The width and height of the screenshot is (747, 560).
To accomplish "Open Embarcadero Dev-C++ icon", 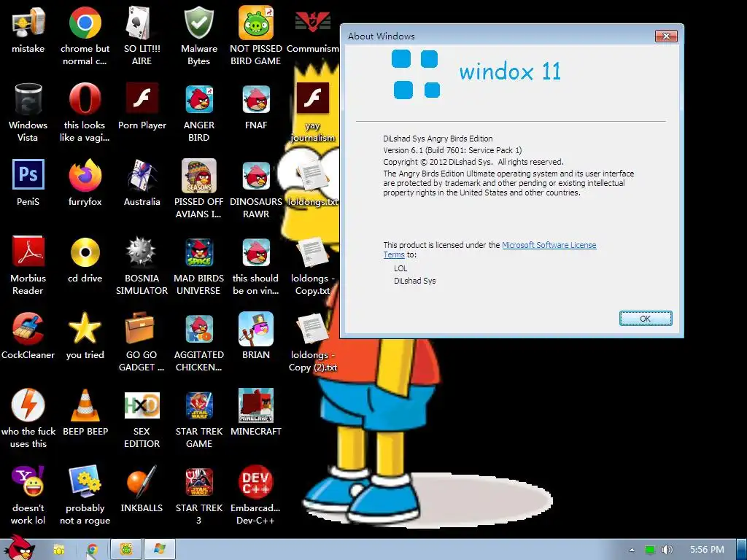I will [x=256, y=481].
